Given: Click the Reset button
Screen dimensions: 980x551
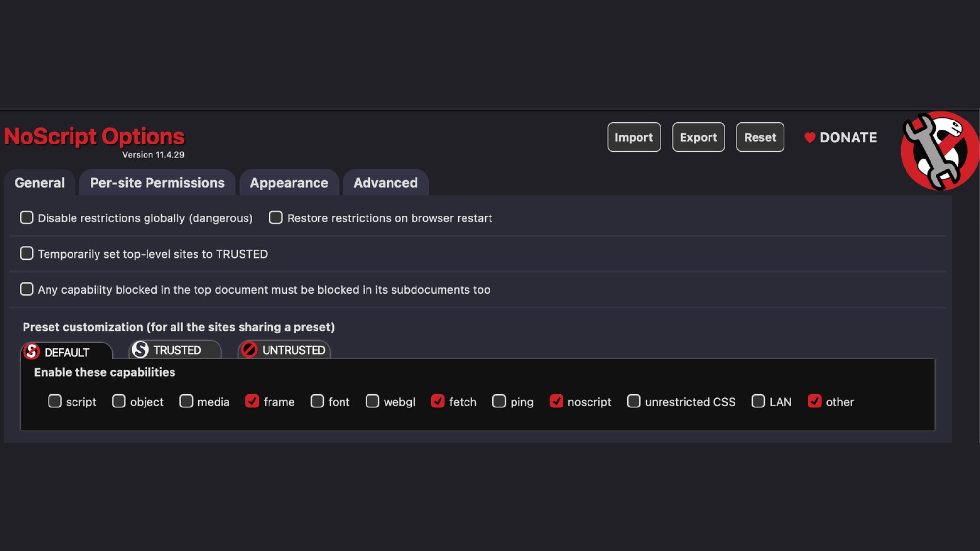Looking at the screenshot, I should tap(760, 137).
